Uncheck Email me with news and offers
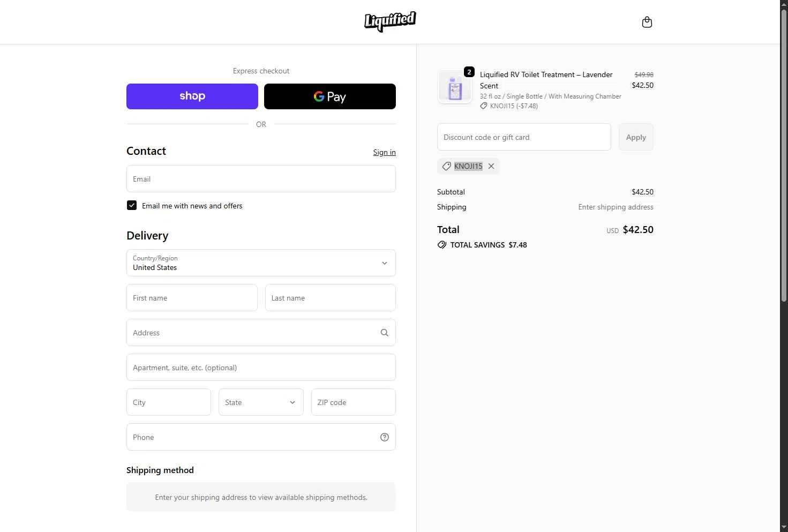 [x=132, y=205]
